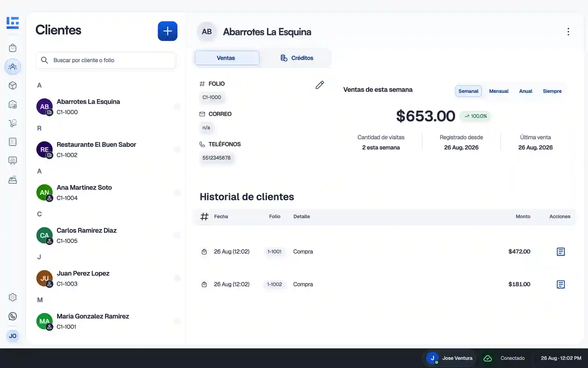Select the Anual period filter

[x=526, y=91]
